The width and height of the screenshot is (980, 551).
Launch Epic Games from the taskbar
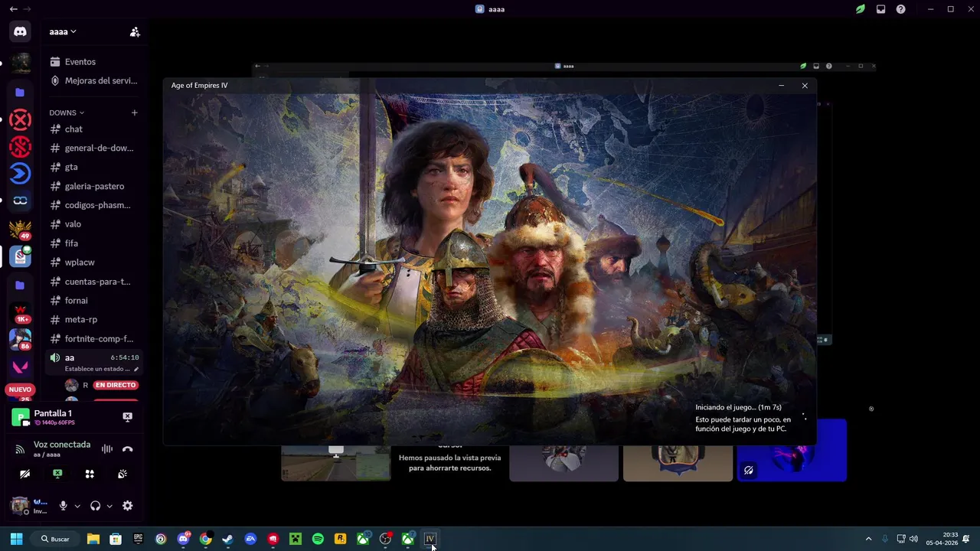[138, 539]
